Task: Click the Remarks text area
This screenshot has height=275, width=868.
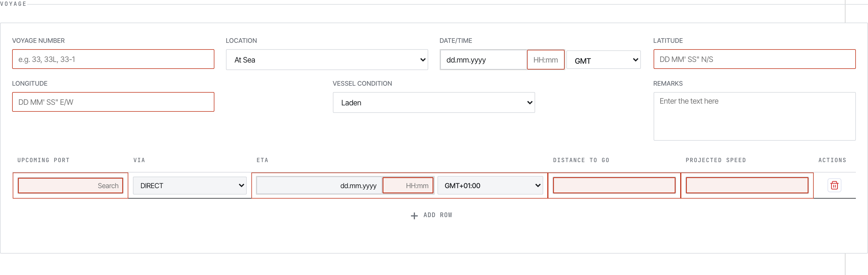Action: pos(754,116)
